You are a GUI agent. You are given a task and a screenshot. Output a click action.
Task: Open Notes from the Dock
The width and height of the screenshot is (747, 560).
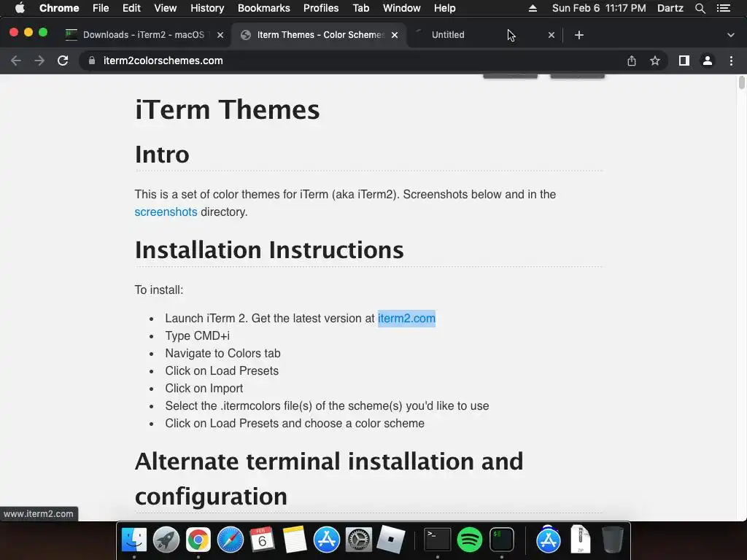click(295, 540)
